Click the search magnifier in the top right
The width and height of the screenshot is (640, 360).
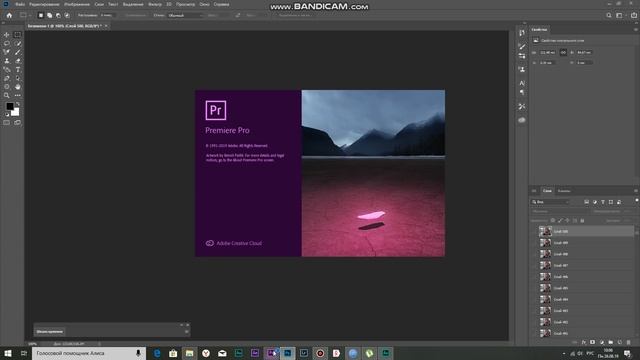609,16
